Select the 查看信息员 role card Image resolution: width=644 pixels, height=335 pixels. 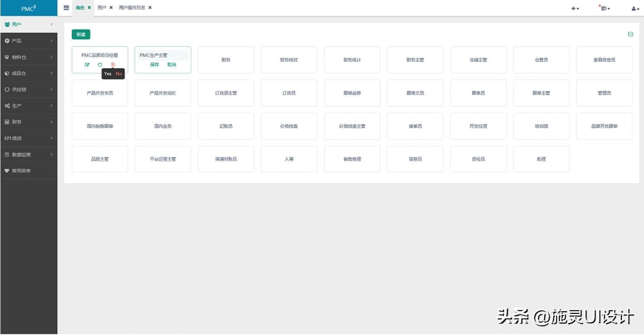[x=604, y=60]
